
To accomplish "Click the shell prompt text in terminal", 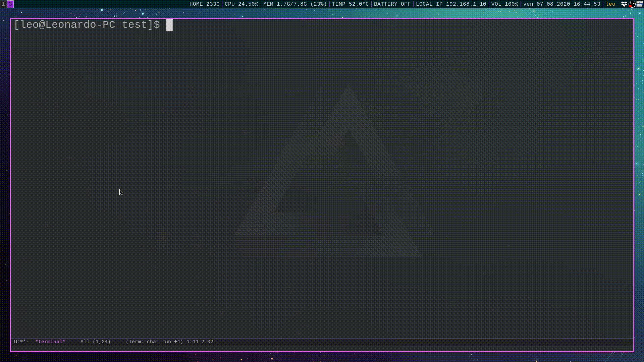I will click(87, 25).
